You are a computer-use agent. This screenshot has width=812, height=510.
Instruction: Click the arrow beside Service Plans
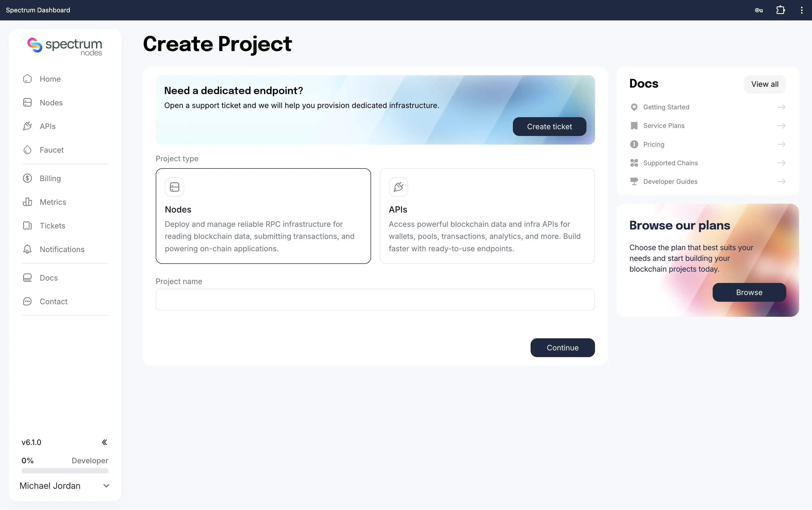pyautogui.click(x=781, y=126)
